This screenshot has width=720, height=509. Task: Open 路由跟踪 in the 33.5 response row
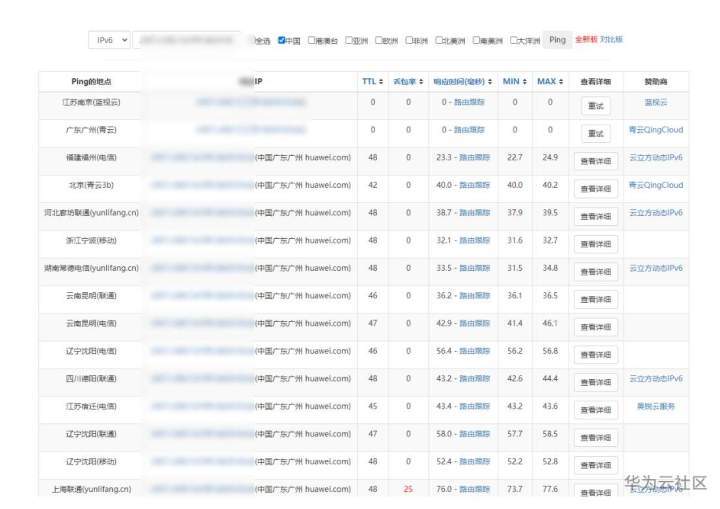click(x=475, y=268)
